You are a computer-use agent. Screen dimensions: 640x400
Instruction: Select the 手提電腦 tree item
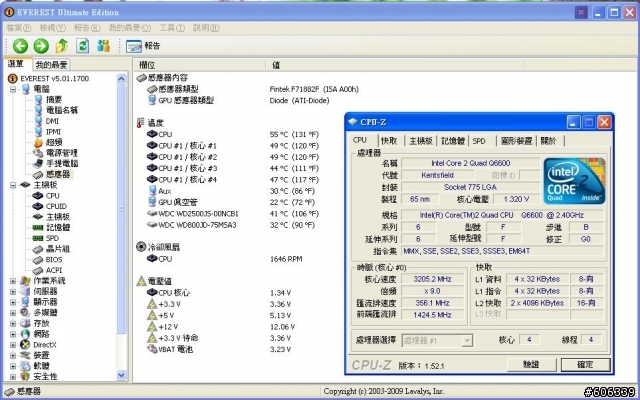click(x=61, y=164)
